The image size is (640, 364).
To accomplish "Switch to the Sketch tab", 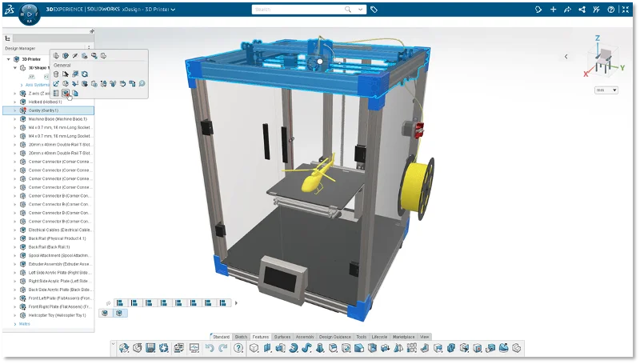I will click(241, 337).
